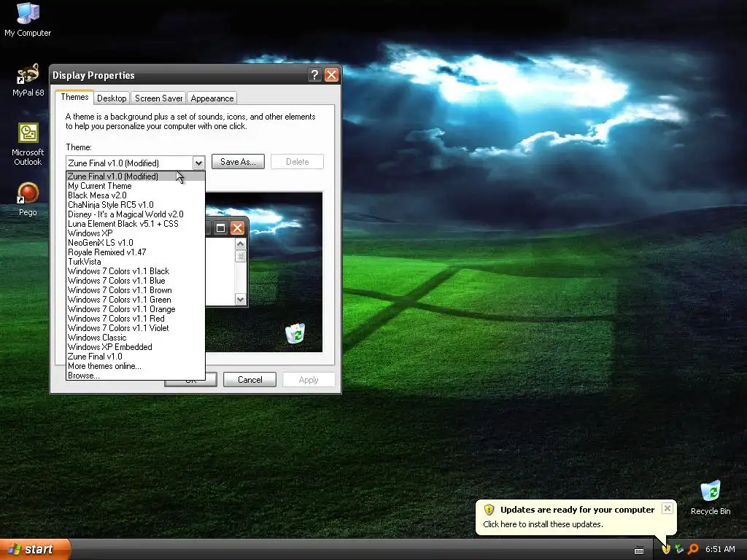Click the Save As... button

point(238,162)
